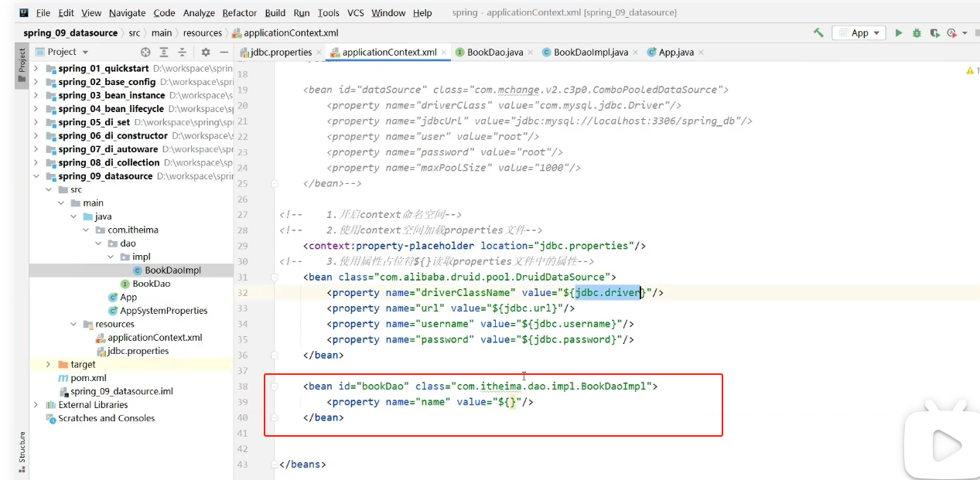Click the collapse all icon in Project panel
This screenshot has height=480, width=980.
pyautogui.click(x=183, y=52)
